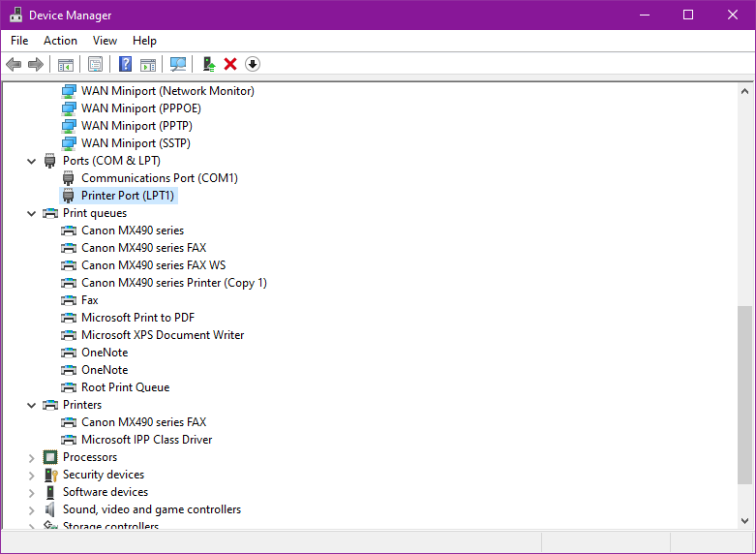Click the Processors chip icon

tap(50, 457)
